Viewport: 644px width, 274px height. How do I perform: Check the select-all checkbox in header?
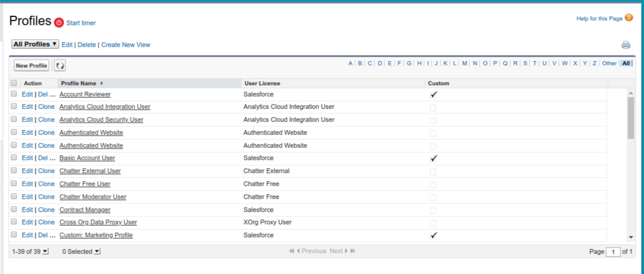(14, 84)
